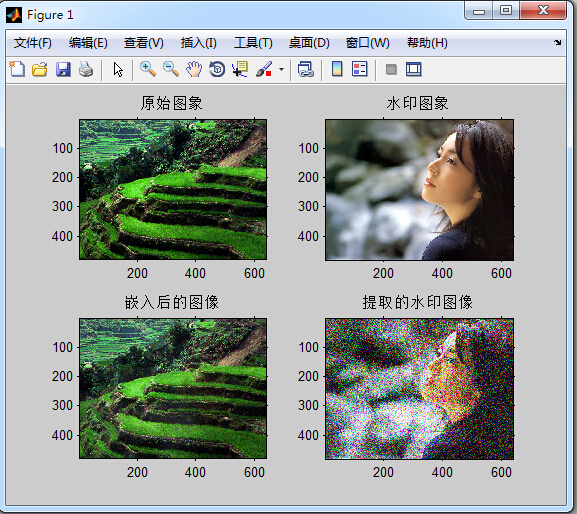This screenshot has width=577, height=514.
Task: Expand the Brush tool color dropdown arrow
Action: [x=282, y=69]
